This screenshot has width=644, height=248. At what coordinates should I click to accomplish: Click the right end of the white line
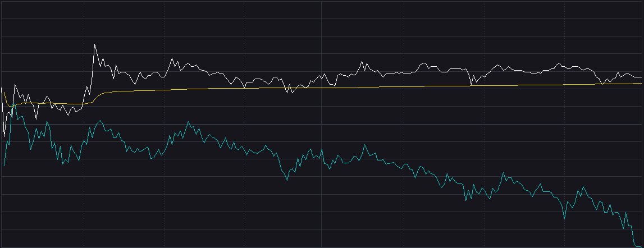[x=641, y=77]
